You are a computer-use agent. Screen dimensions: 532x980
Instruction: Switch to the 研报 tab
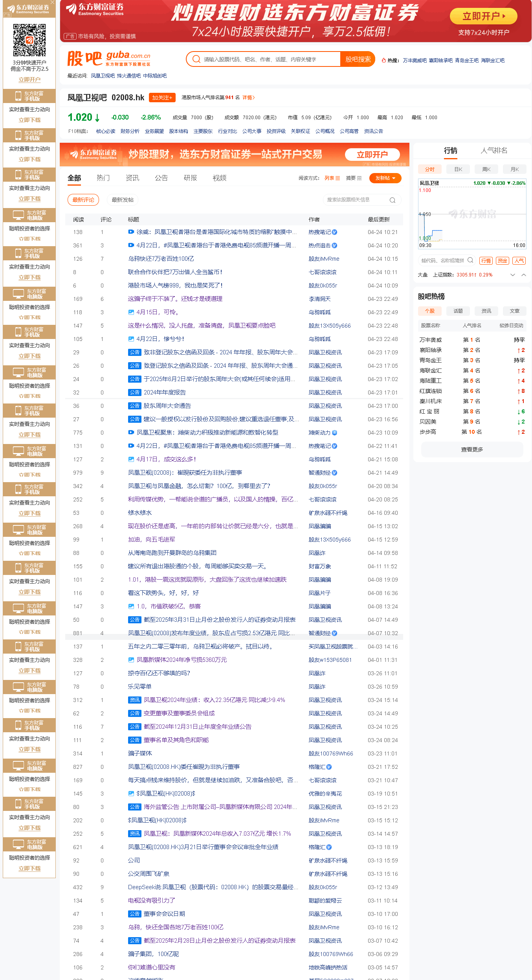point(190,178)
